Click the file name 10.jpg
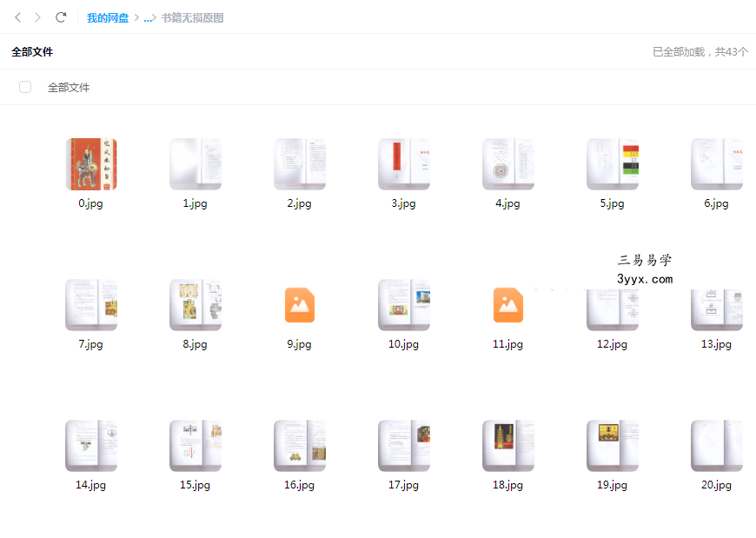This screenshot has height=538, width=756. point(403,344)
